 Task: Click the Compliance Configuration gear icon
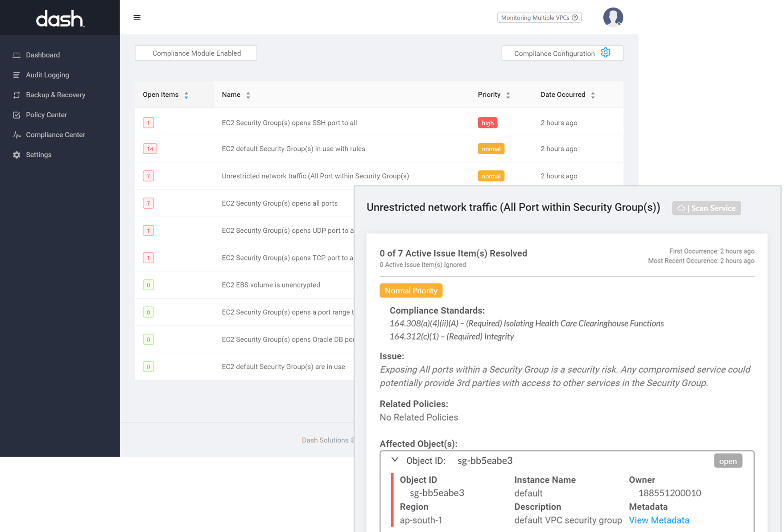605,53
